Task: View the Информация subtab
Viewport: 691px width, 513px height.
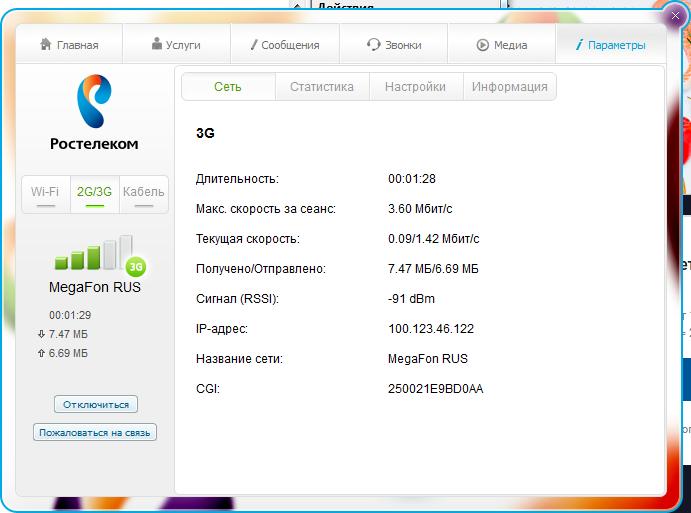Action: 510,87
